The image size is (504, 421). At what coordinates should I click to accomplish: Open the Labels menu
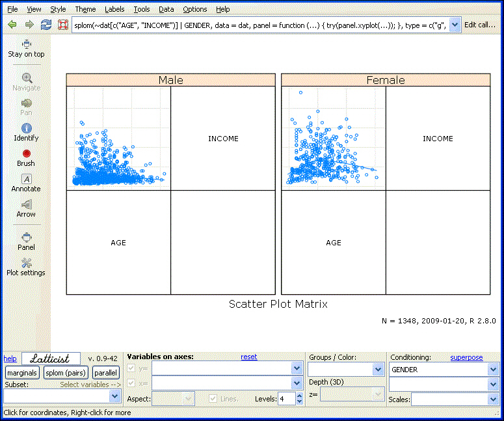pos(114,9)
